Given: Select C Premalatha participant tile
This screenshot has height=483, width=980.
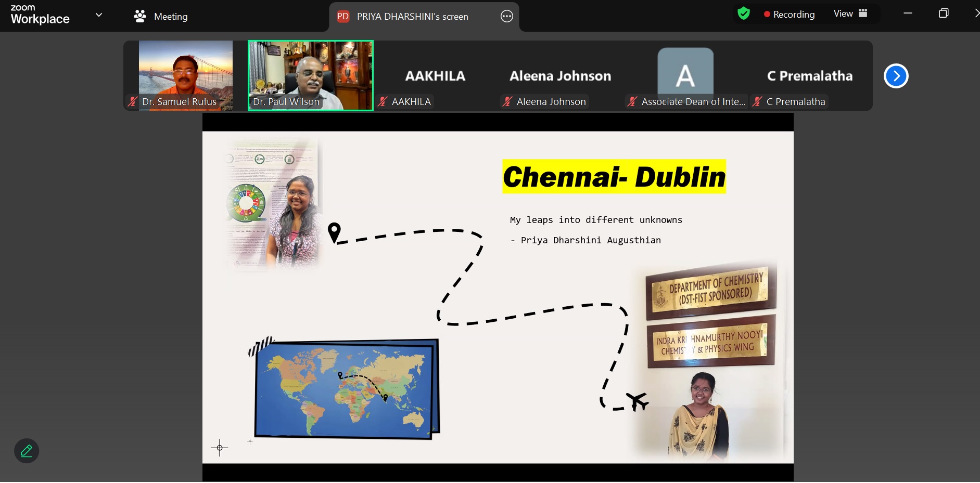Looking at the screenshot, I should click(x=809, y=76).
